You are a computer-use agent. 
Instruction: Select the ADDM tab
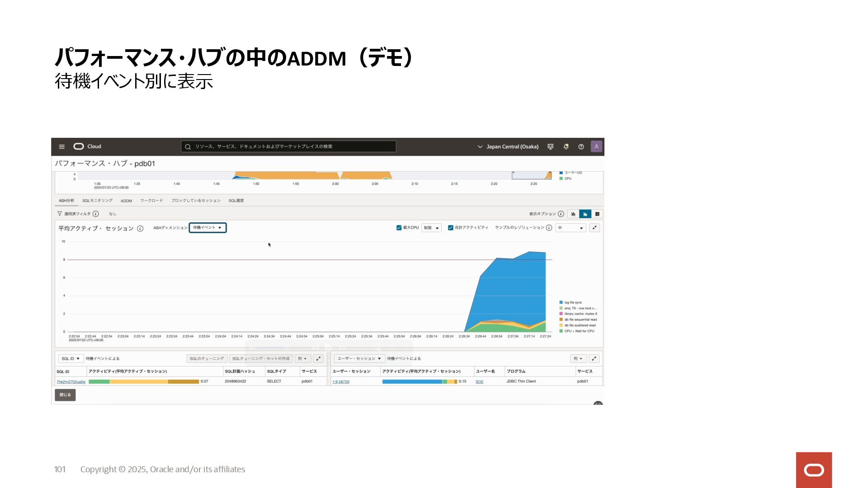tap(126, 201)
